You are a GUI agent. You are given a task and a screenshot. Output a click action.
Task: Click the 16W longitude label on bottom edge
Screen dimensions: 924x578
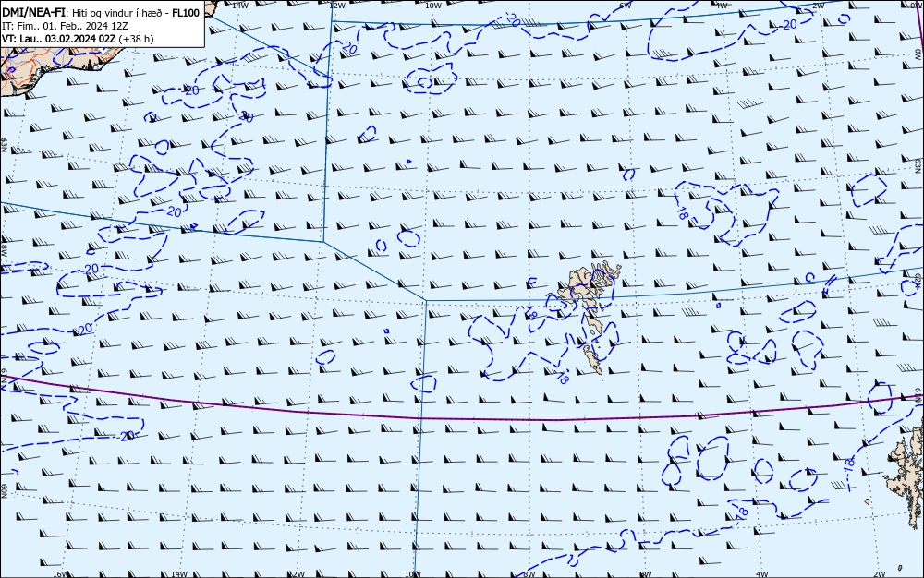(x=60, y=574)
